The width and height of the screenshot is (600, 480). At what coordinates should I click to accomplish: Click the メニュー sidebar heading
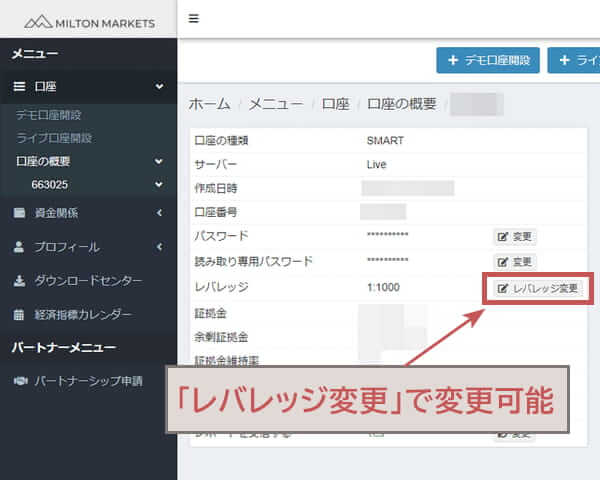tap(34, 54)
